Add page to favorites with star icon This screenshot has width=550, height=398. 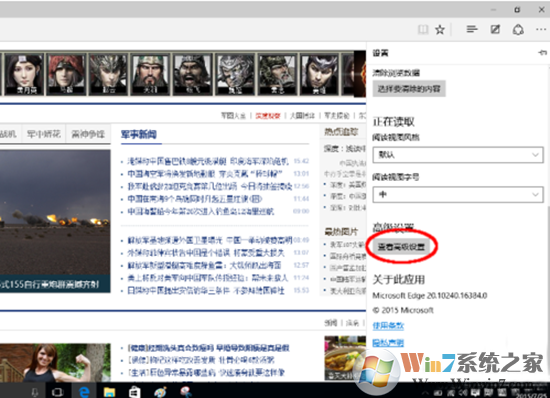click(x=440, y=29)
